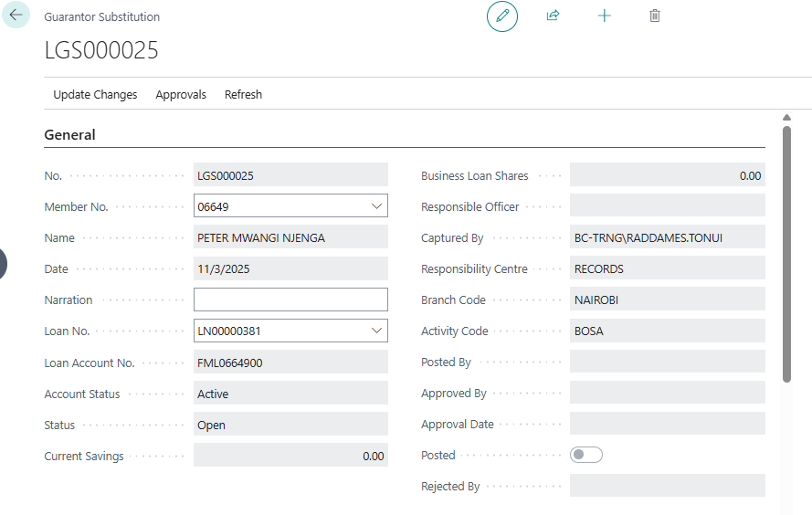Click the Refresh action
The width and height of the screenshot is (812, 515).
243,94
